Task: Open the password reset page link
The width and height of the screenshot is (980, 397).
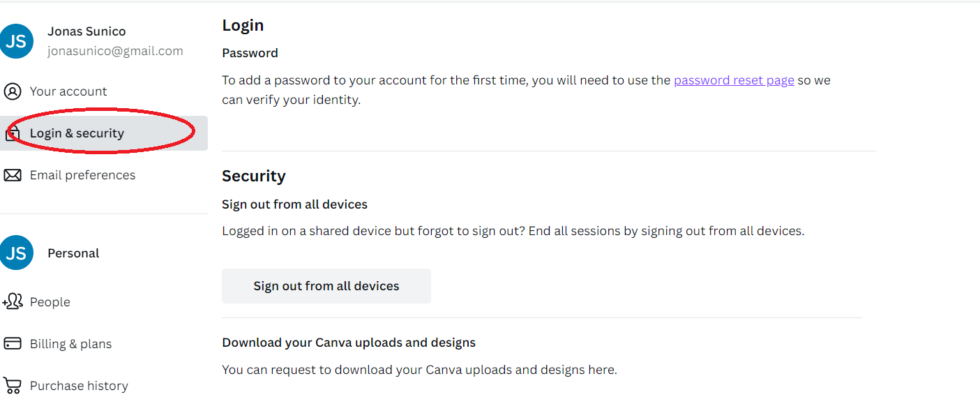Action: (x=734, y=80)
